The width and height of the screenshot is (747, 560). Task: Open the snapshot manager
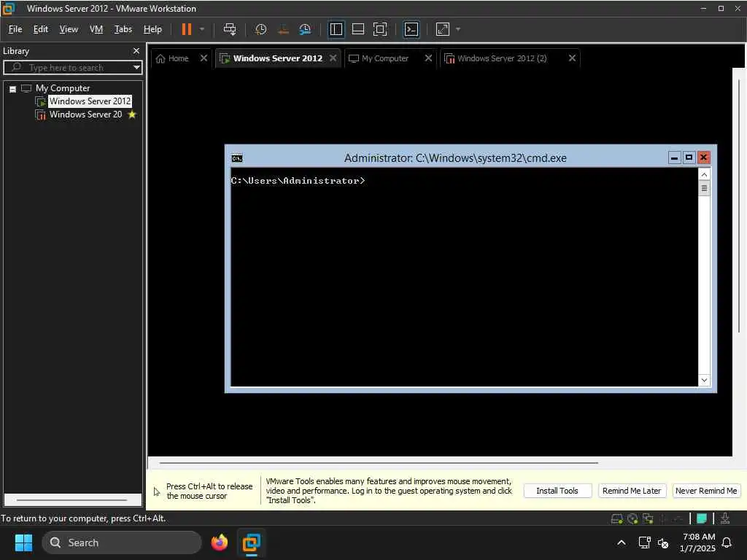(x=305, y=29)
